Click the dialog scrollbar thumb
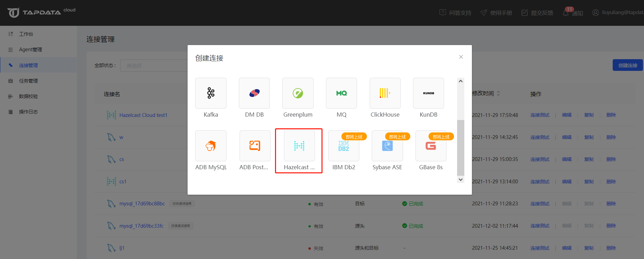The height and width of the screenshot is (259, 644). 461,148
